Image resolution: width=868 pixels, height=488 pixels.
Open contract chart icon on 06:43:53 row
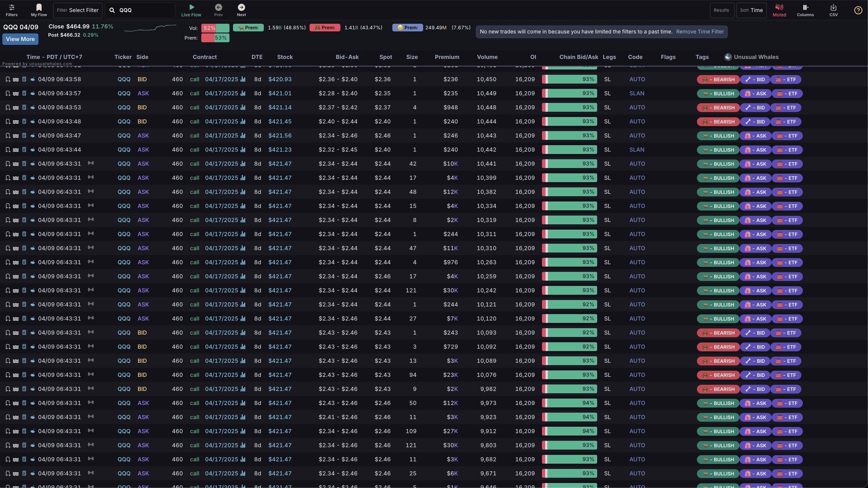tap(243, 107)
